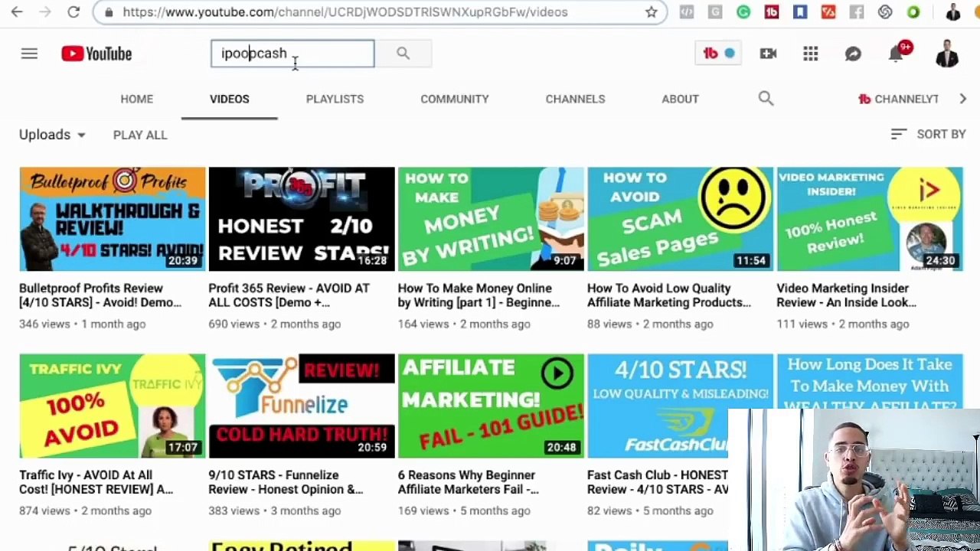Open Fast Cash Club HONEST Review title
The image size is (980, 551).
pyautogui.click(x=658, y=482)
